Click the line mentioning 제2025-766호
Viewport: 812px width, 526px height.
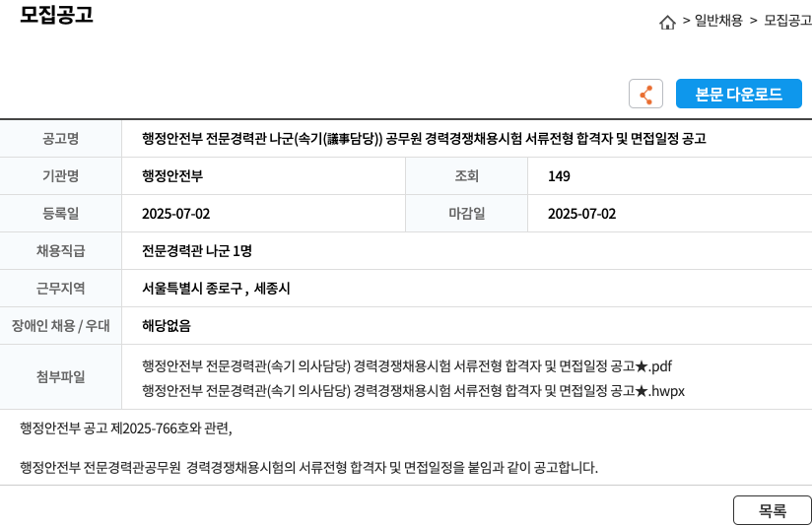click(126, 428)
